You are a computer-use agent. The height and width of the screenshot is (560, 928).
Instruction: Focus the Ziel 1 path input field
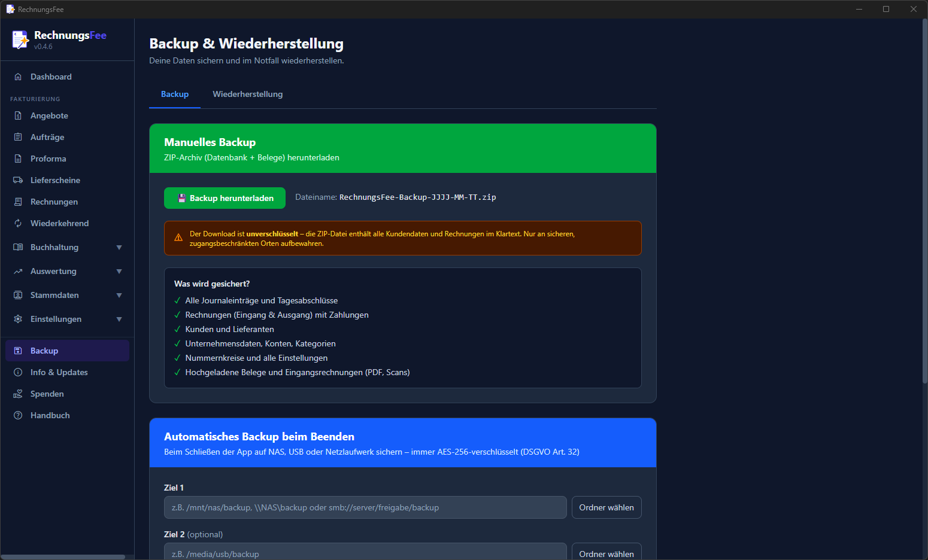coord(365,507)
